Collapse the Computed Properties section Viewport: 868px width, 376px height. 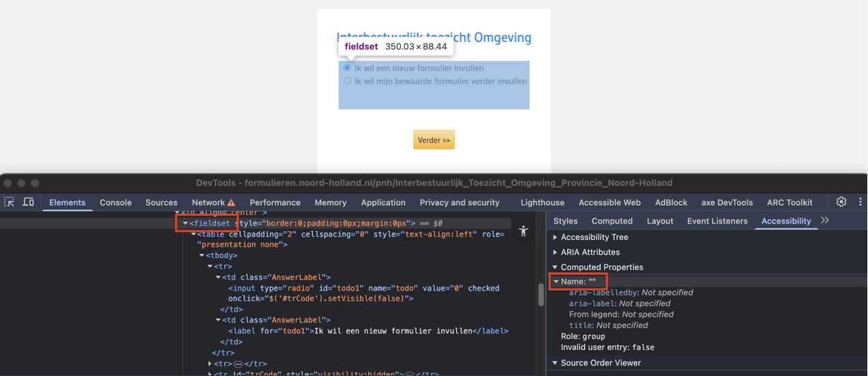(555, 267)
